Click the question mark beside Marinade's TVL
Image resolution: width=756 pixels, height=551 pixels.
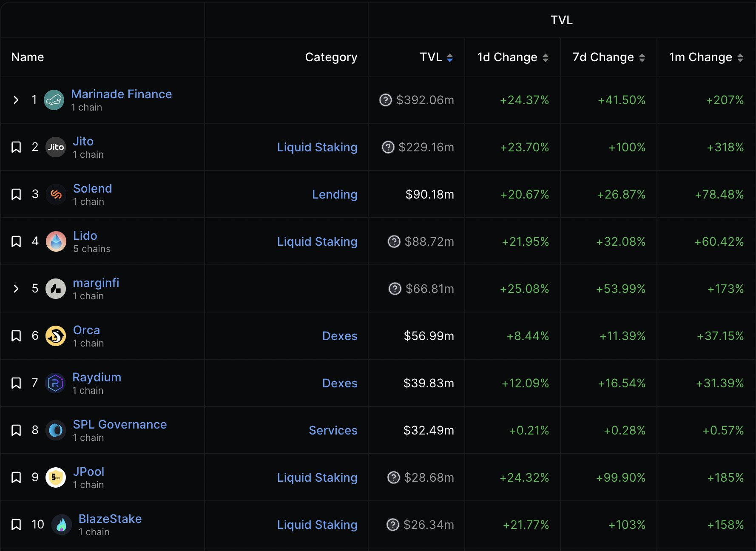coord(385,100)
